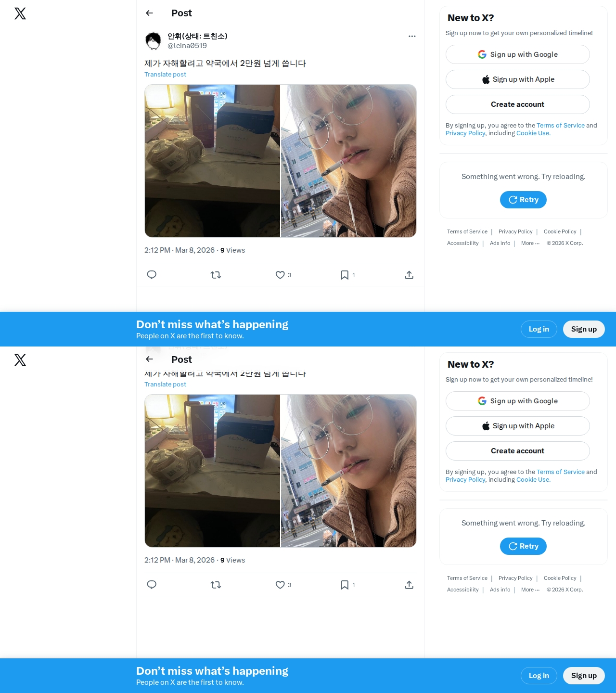This screenshot has height=693, width=616.
Task: Click Sign up on the bottom blue banner
Action: coord(584,676)
